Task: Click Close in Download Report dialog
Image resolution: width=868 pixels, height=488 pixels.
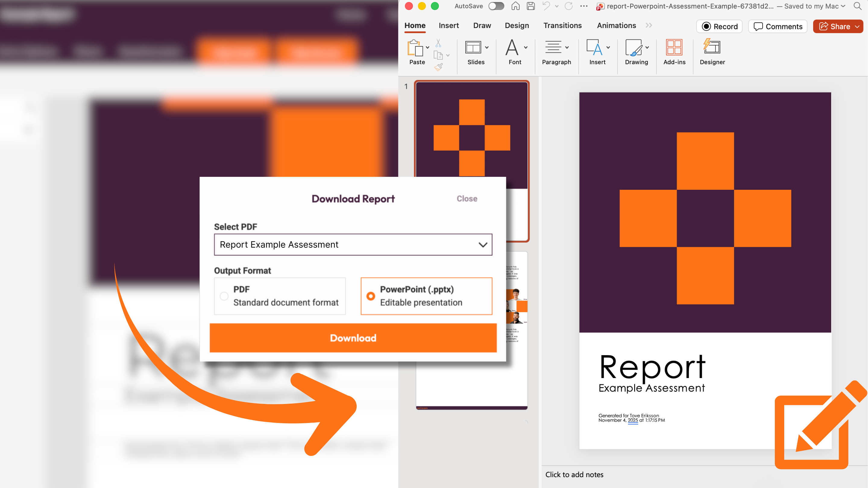Action: 467,199
